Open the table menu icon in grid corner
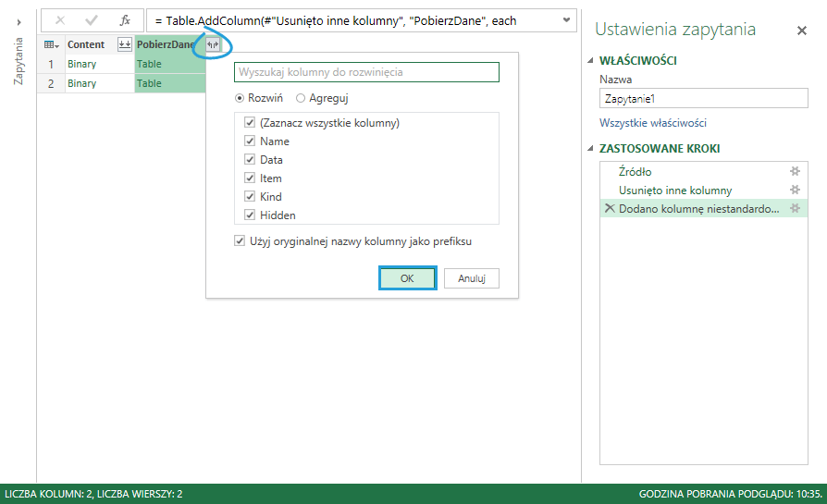The image size is (827, 504). [x=51, y=44]
